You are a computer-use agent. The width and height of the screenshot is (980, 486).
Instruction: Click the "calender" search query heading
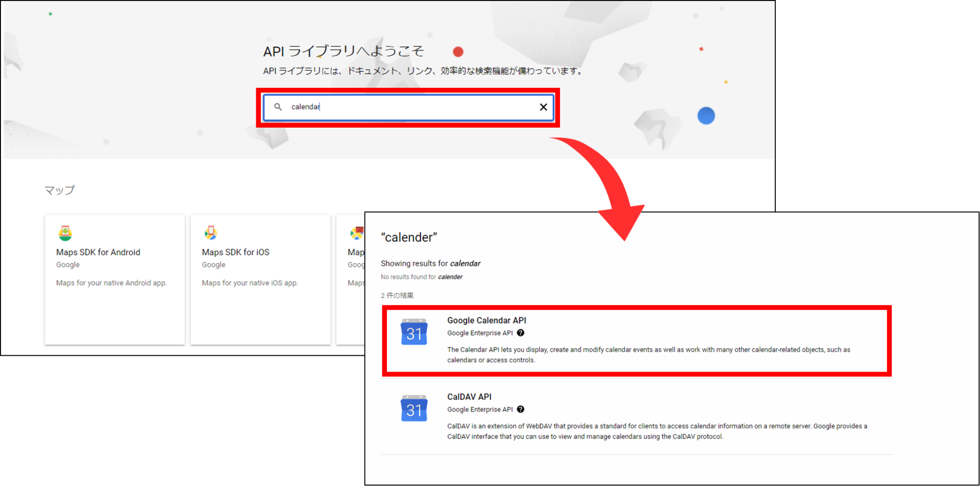[409, 237]
